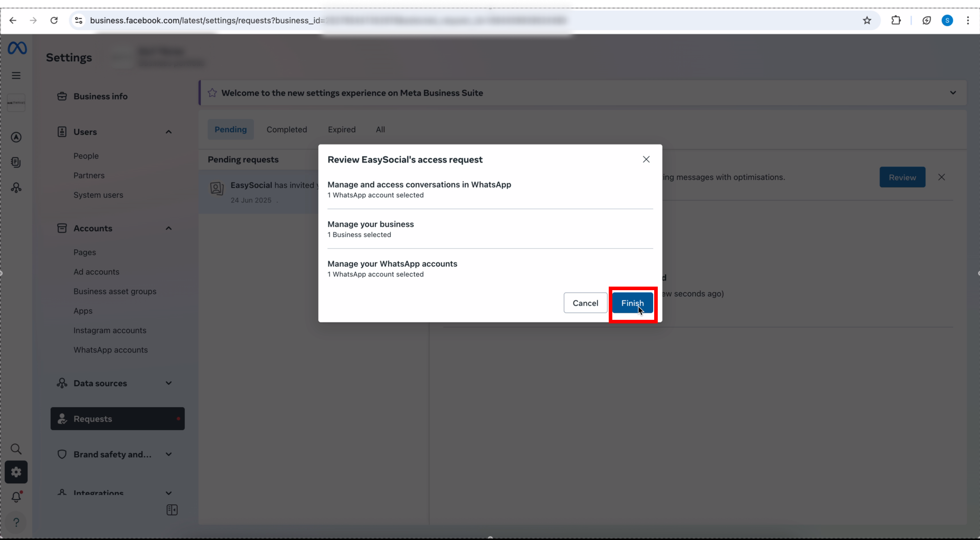Click 'Manage your business' permission
The image size is (980, 540).
(x=371, y=224)
